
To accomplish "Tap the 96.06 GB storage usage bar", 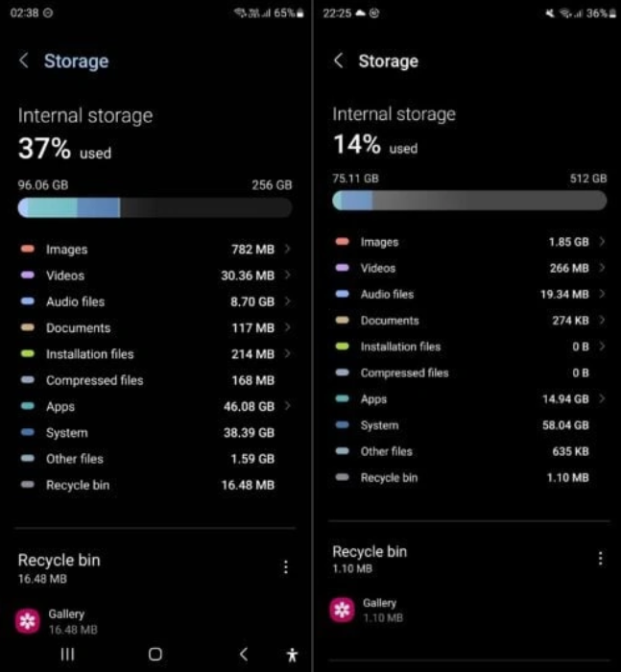I will pyautogui.click(x=155, y=207).
